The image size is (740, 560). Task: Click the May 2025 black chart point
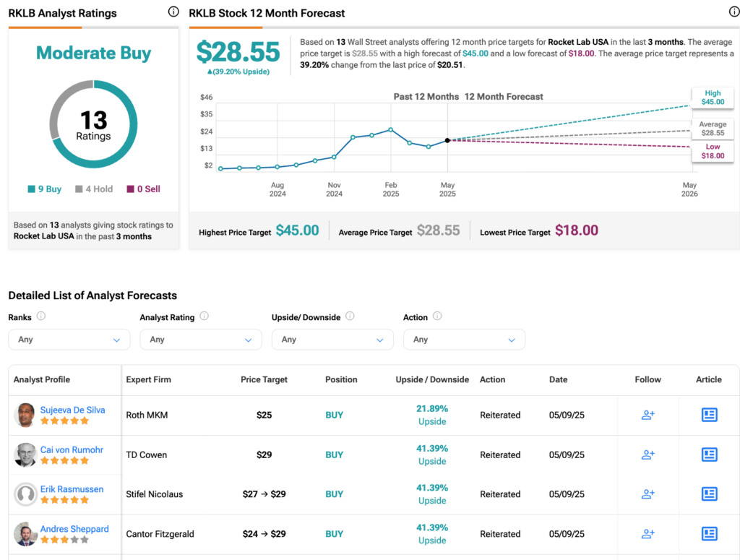(x=447, y=140)
